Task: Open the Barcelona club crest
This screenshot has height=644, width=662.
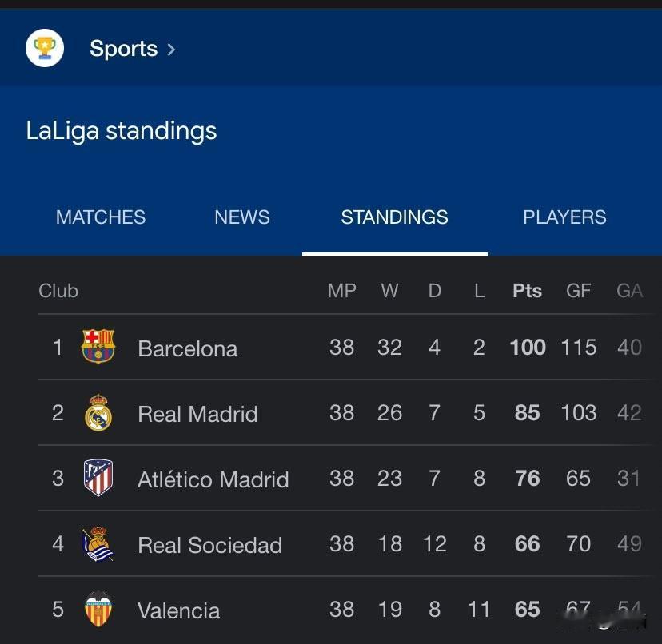Action: point(98,347)
